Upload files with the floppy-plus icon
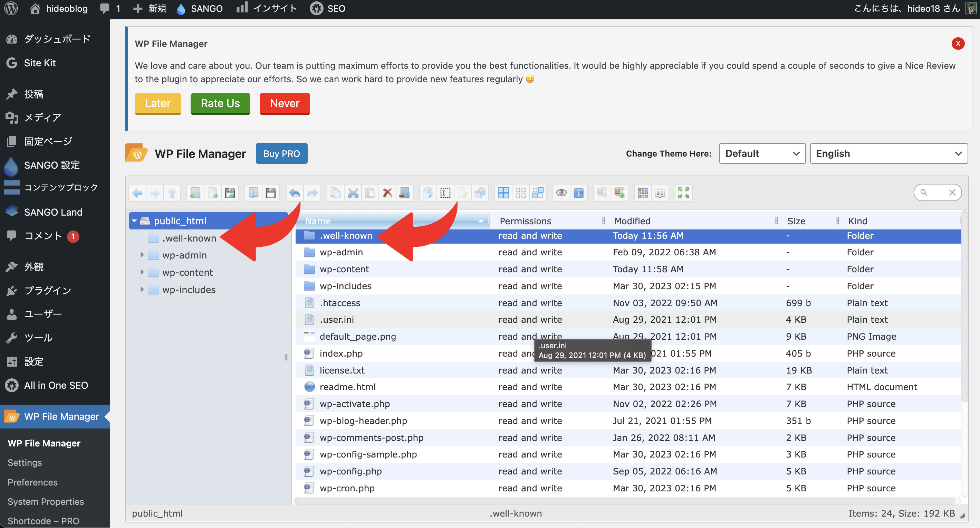Screen dimensions: 980x528 tap(230, 193)
